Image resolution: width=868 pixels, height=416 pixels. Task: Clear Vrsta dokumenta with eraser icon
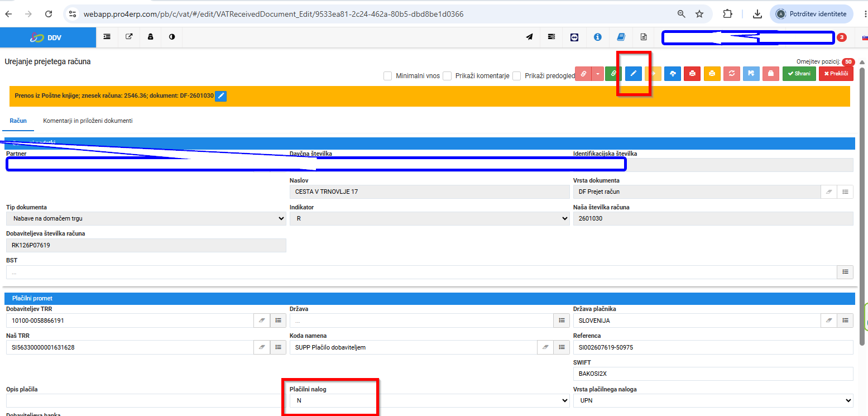click(x=828, y=192)
